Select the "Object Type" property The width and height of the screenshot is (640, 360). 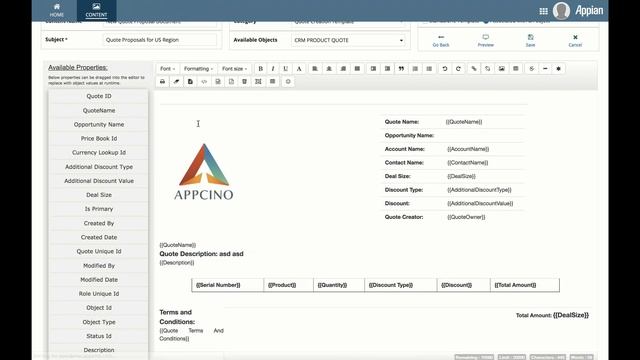(x=99, y=322)
